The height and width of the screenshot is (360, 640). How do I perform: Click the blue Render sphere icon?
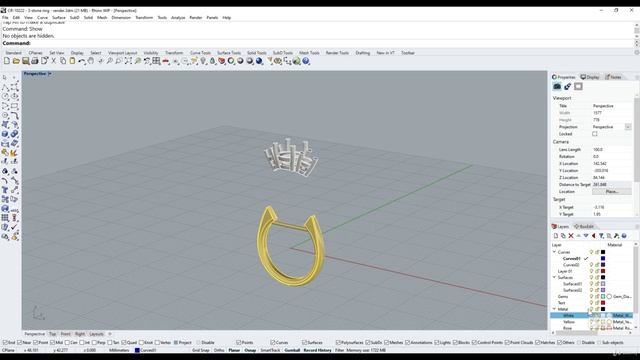[x=259, y=61]
